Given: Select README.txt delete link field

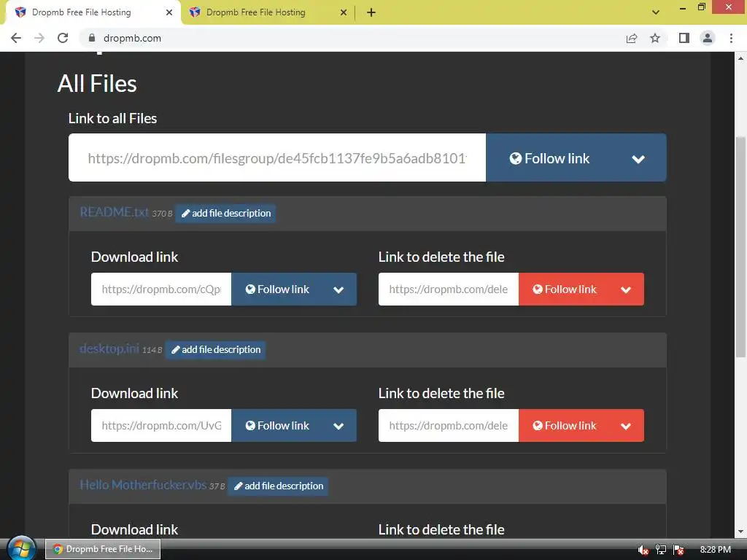Looking at the screenshot, I should (x=449, y=289).
